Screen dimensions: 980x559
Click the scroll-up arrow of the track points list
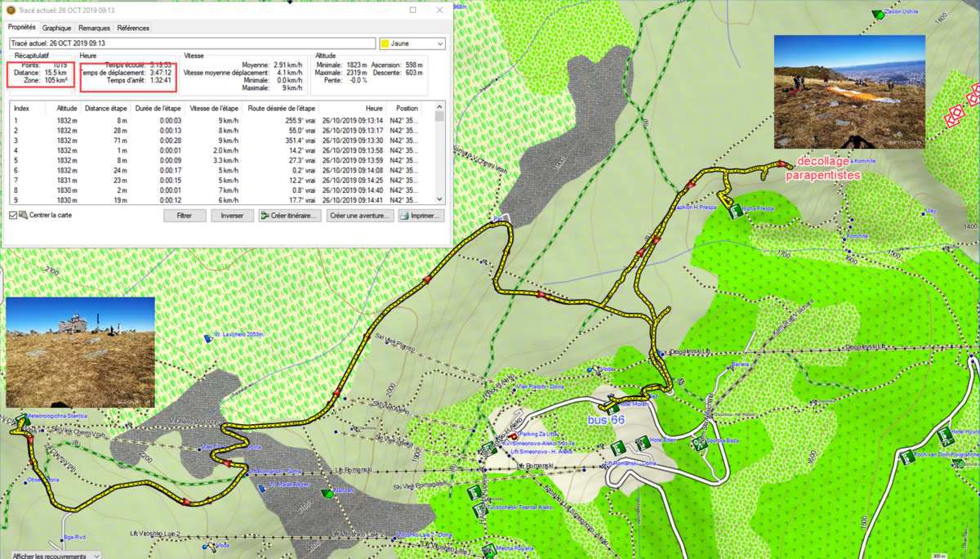440,107
